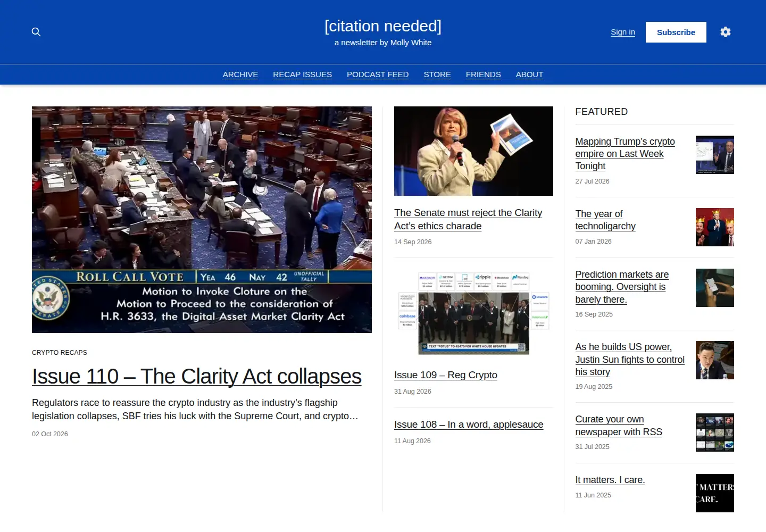Screen dimensions: 766x532
Task: Open Issue 109 – Reg Crypto
Action: [446, 375]
